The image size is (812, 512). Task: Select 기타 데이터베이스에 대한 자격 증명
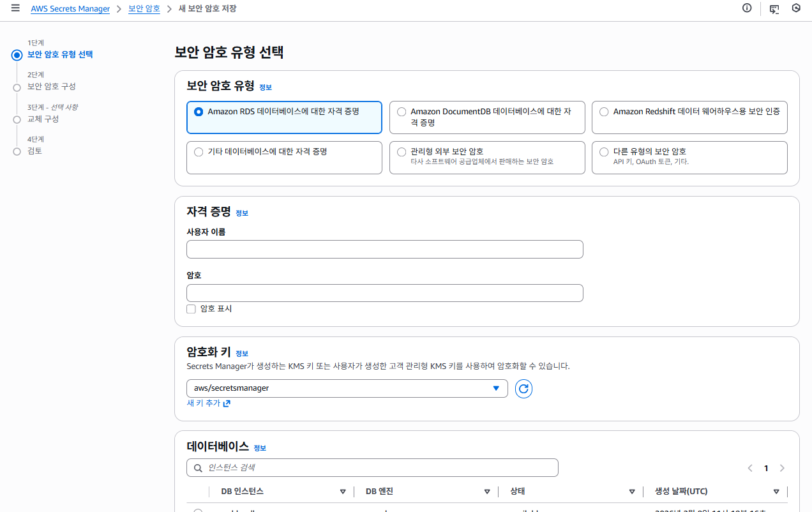(284, 158)
